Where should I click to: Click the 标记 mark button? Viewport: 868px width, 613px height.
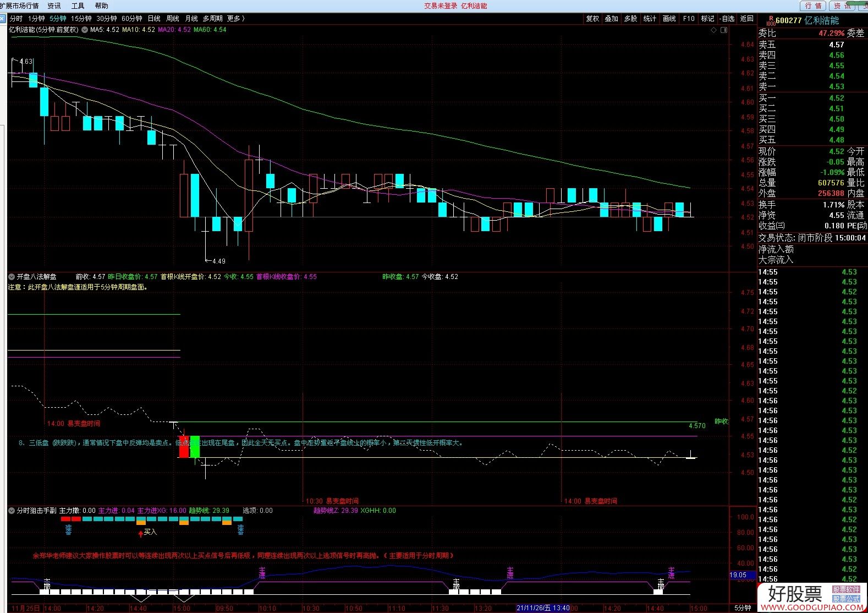[708, 19]
